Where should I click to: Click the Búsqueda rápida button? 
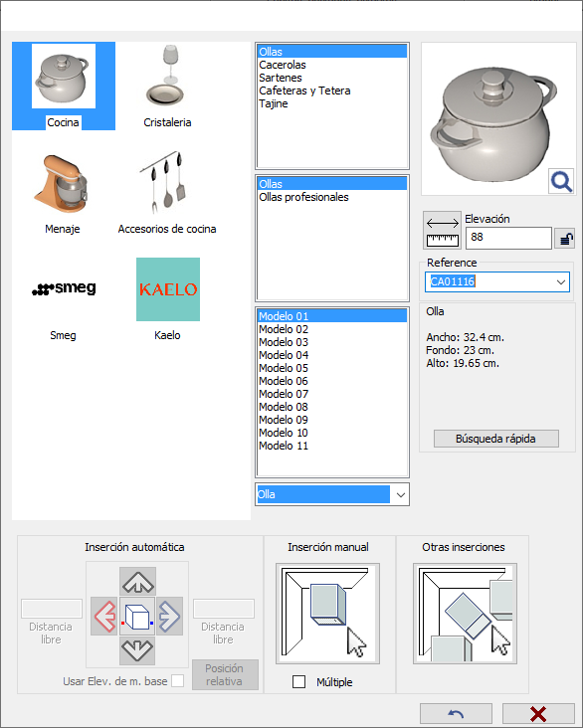(496, 439)
